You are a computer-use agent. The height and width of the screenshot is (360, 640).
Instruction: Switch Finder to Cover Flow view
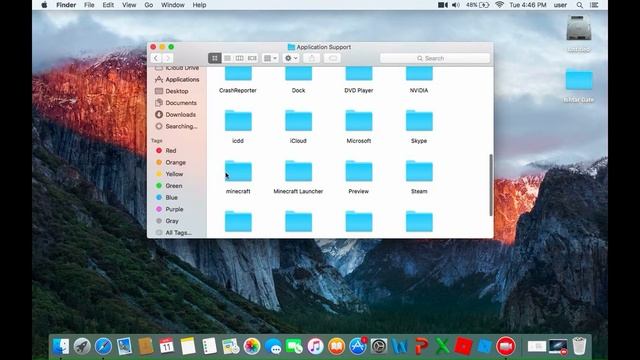click(252, 58)
